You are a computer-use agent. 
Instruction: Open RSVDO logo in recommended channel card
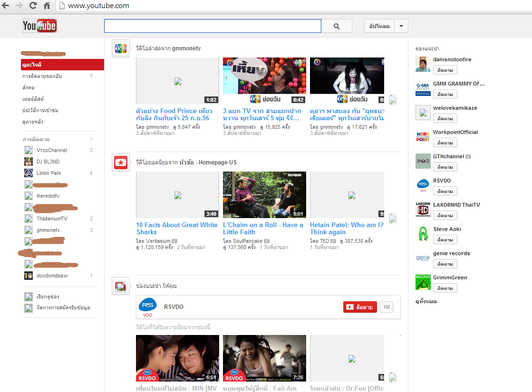click(147, 307)
